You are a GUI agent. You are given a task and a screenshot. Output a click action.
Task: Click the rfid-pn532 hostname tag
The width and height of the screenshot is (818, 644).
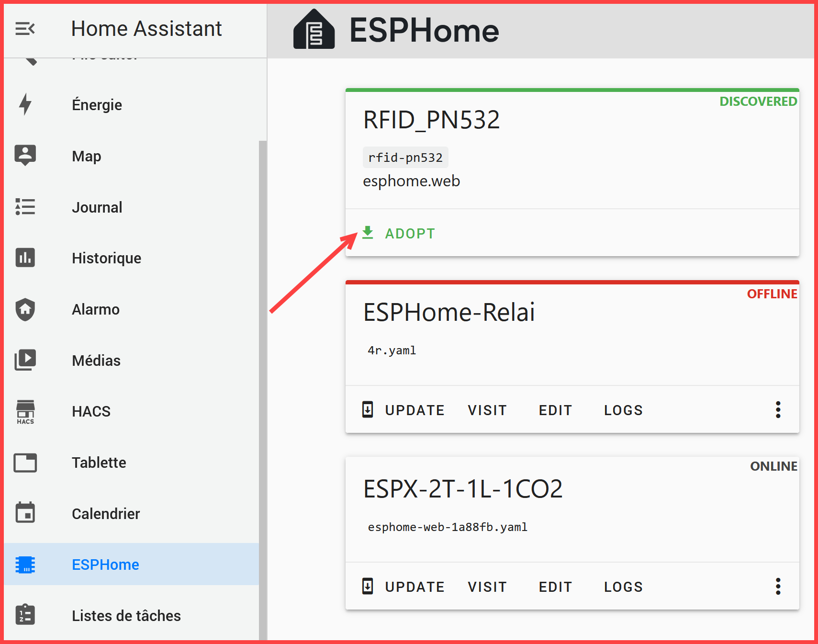pos(405,158)
